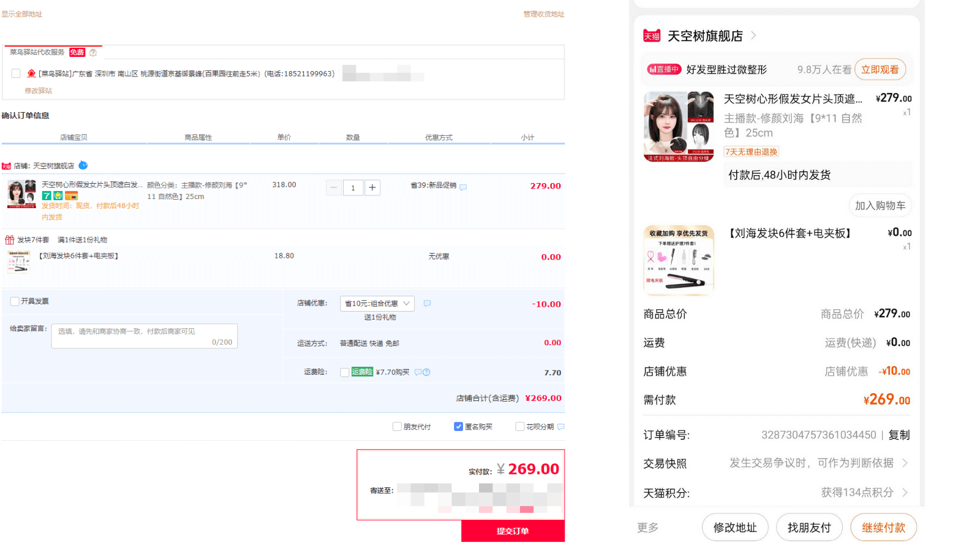
Task: Click the comment bubble beside 店铺优惠 discount row
Action: pos(427,303)
